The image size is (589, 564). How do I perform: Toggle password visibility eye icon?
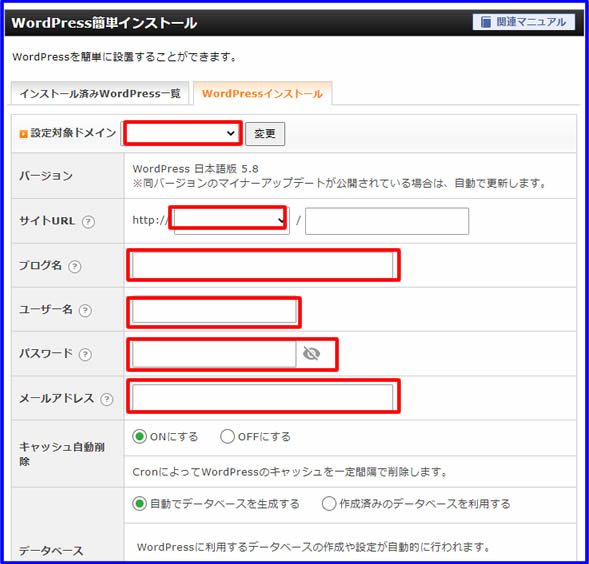(x=311, y=354)
